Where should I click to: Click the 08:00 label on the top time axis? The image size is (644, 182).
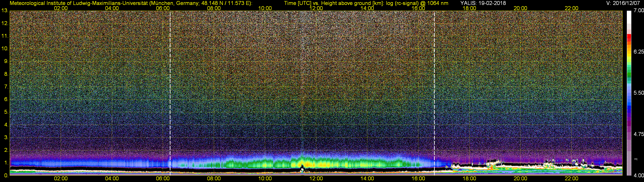pos(214,8)
